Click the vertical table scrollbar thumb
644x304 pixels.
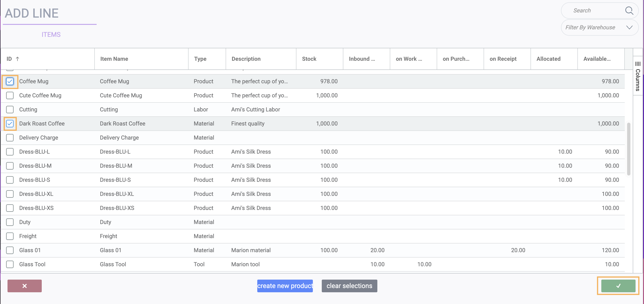pyautogui.click(x=629, y=149)
